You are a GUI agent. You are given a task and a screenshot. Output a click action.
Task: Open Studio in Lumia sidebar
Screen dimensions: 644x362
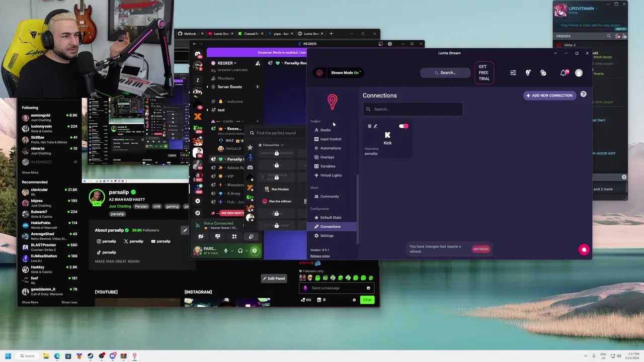coord(332,130)
